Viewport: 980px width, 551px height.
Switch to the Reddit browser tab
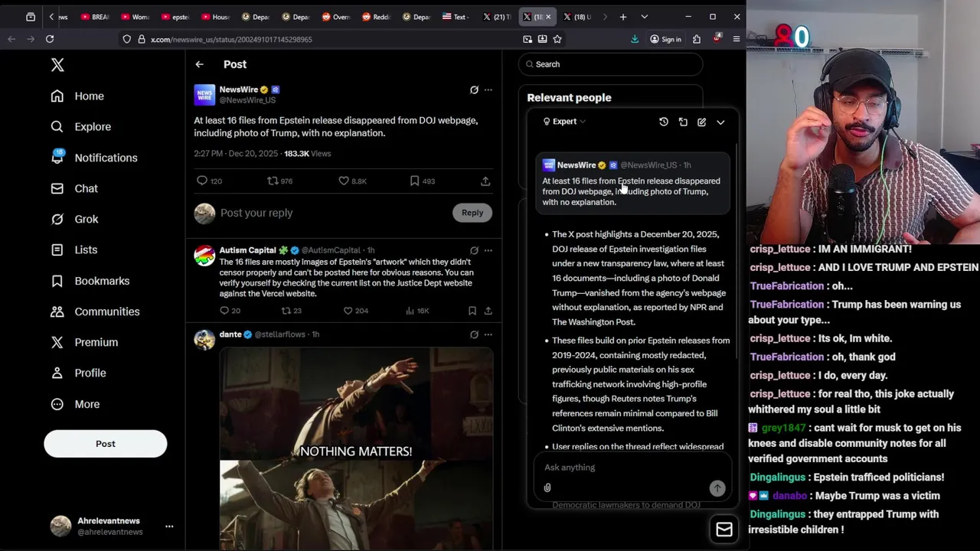click(x=377, y=17)
